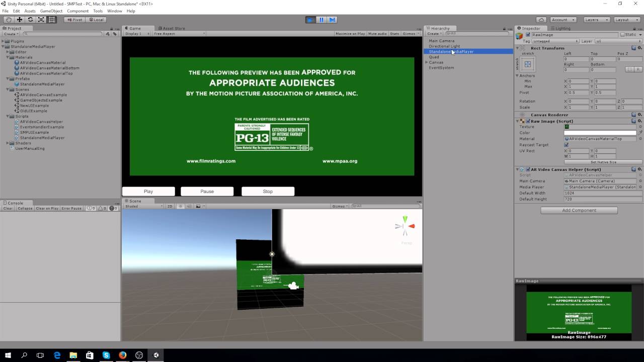Image resolution: width=644 pixels, height=362 pixels.
Task: Open File Explorer from the taskbar
Action: click(73, 355)
